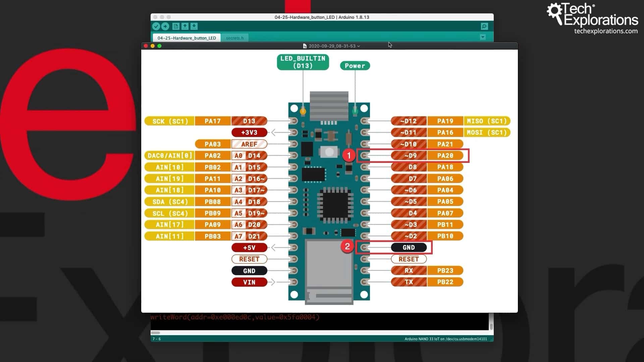Click the D13 pin label
The width and height of the screenshot is (644, 362).
(249, 121)
